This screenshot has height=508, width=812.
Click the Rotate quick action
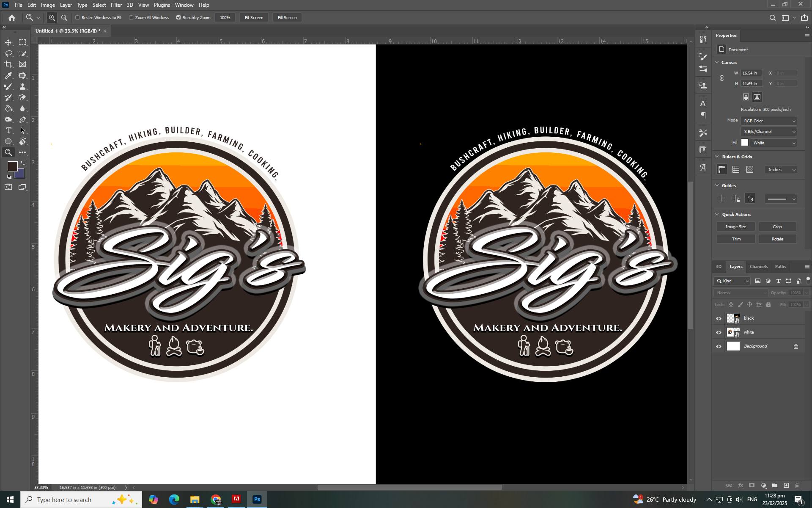[778, 239]
